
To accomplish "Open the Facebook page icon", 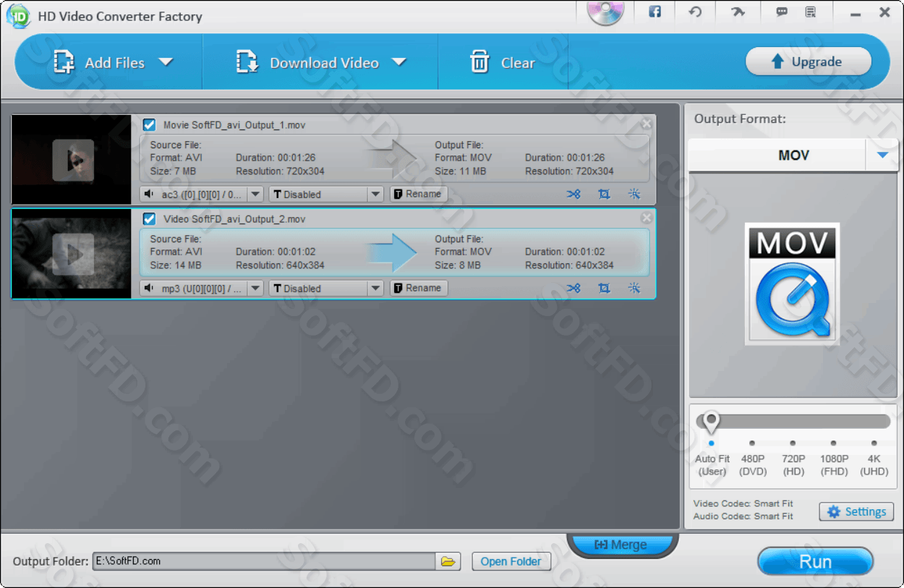I will [x=654, y=12].
